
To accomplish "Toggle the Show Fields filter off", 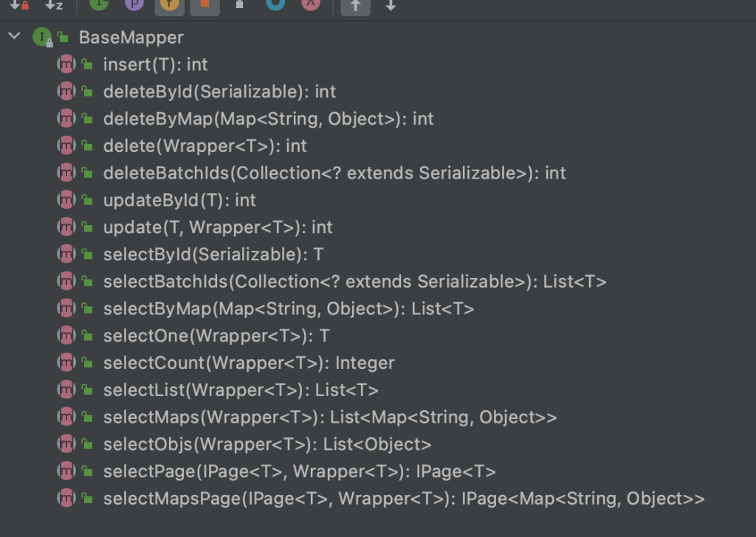I will pyautogui.click(x=170, y=6).
